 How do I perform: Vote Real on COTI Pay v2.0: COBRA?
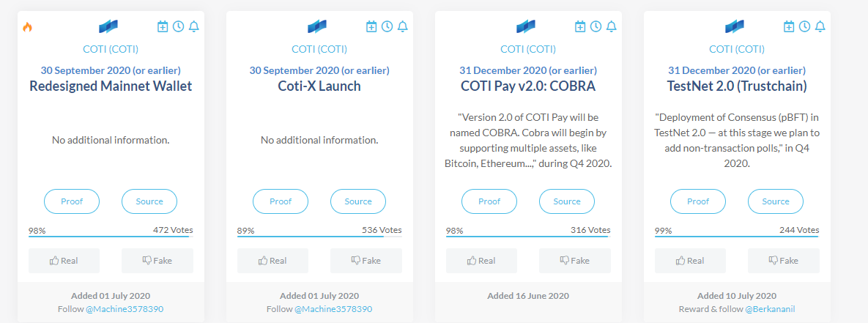tap(481, 261)
